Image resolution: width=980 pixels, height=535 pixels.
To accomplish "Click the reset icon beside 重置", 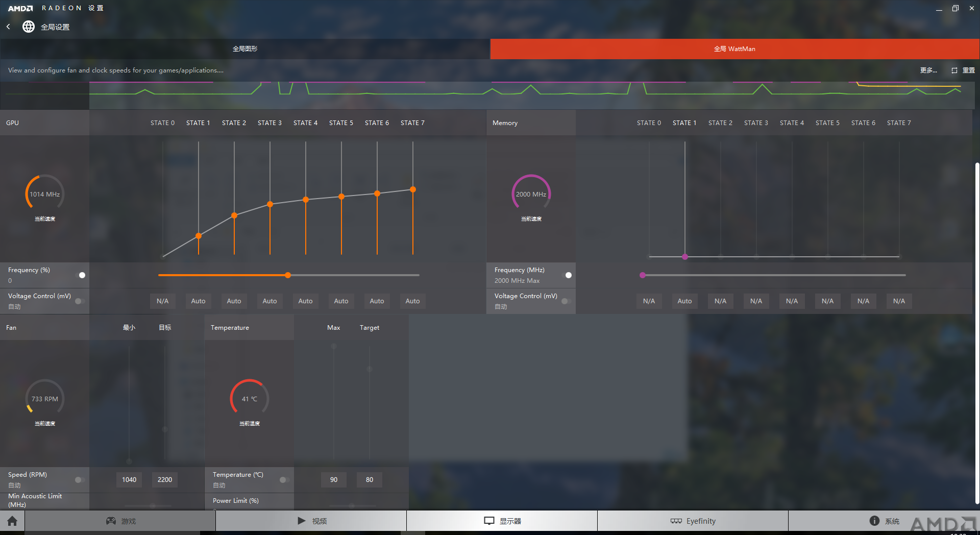I will click(954, 70).
